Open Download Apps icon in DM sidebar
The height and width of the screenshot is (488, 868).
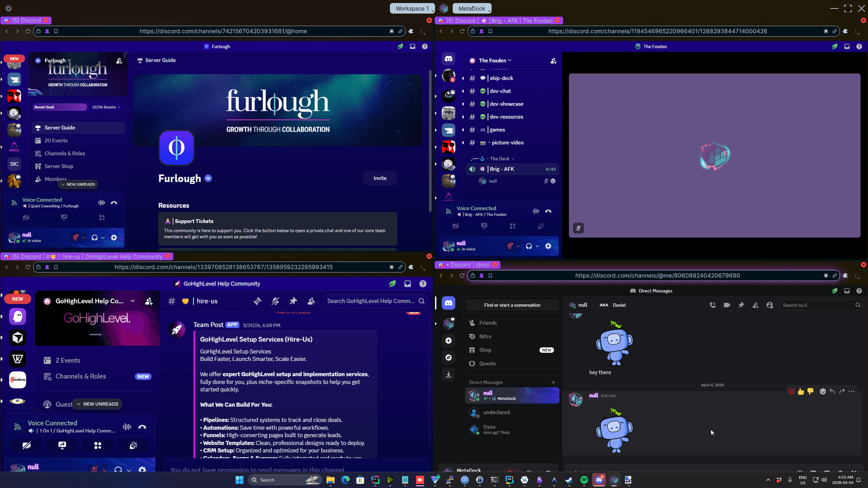pyautogui.click(x=448, y=374)
